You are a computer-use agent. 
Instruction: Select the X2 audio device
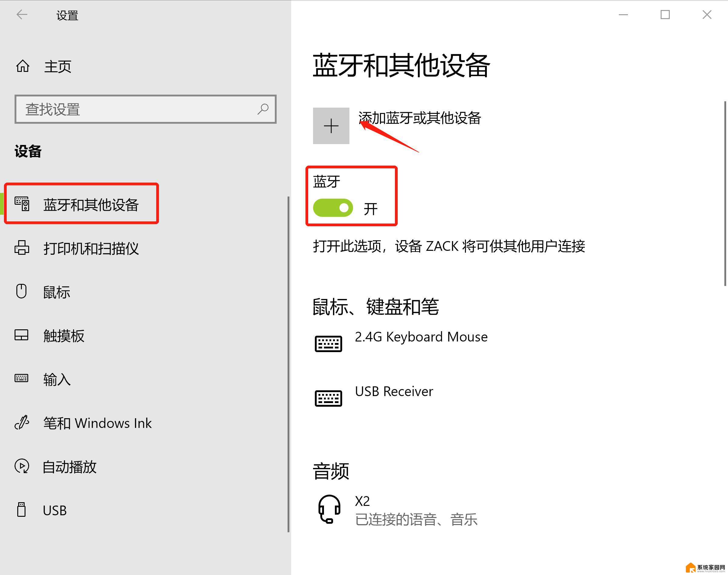point(362,501)
